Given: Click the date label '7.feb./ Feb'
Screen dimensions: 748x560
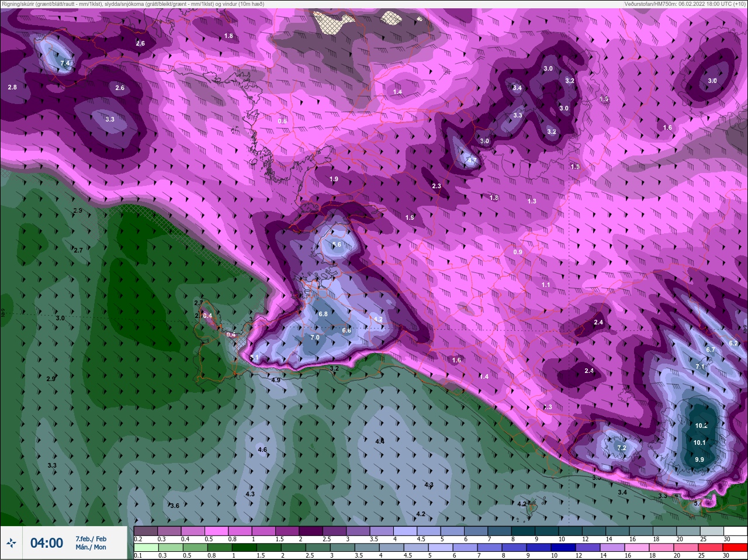Looking at the screenshot, I should pos(91,538).
